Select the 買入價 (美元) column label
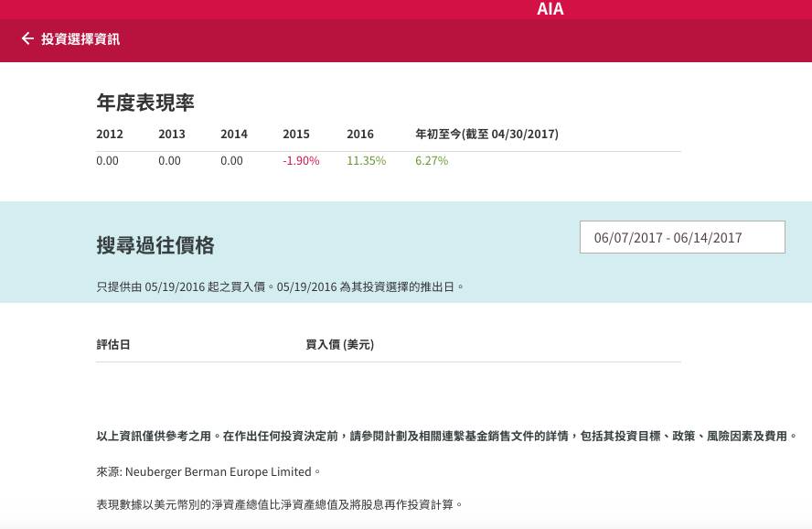Image resolution: width=812 pixels, height=529 pixels. point(339,344)
